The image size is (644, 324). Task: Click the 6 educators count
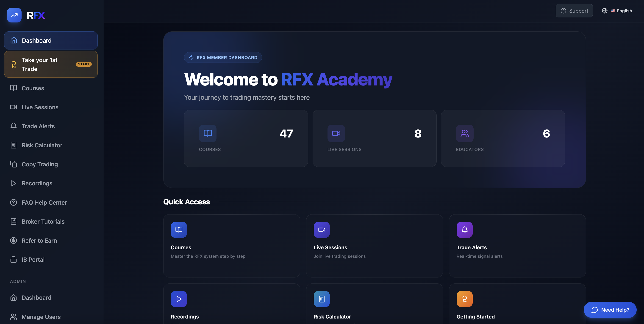547,134
